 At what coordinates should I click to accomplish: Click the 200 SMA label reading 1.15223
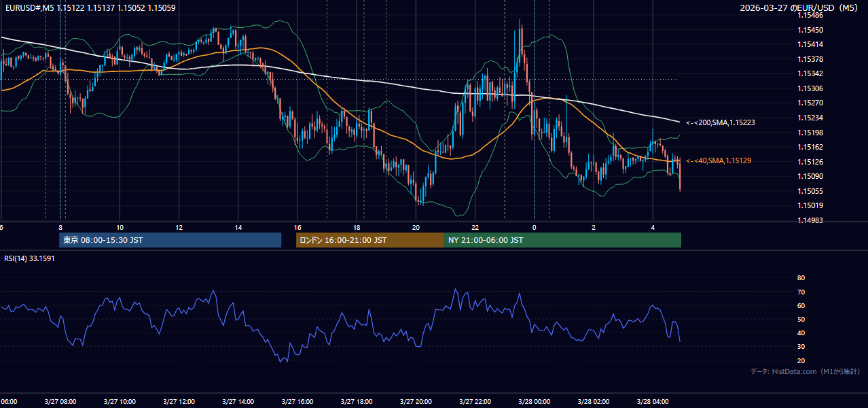[721, 122]
